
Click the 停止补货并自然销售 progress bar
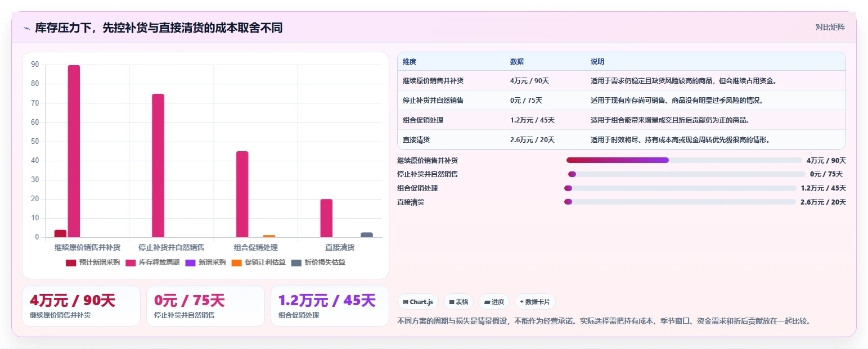click(x=687, y=174)
